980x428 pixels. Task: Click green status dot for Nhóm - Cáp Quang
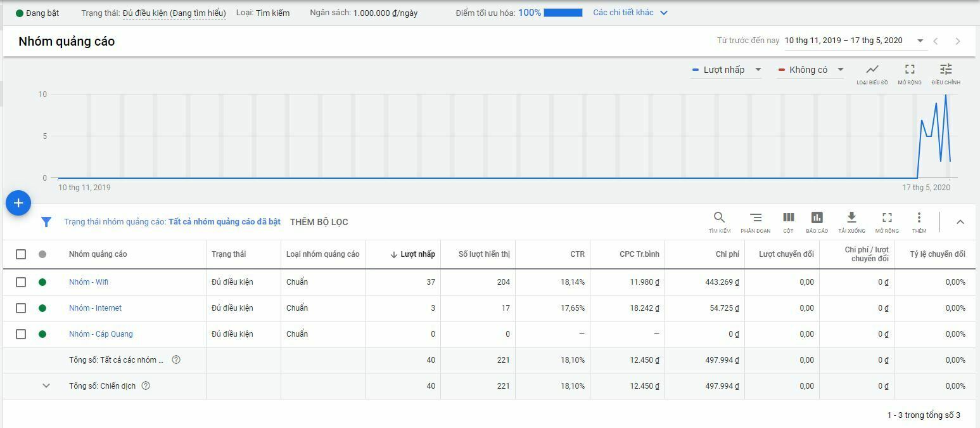(x=42, y=334)
